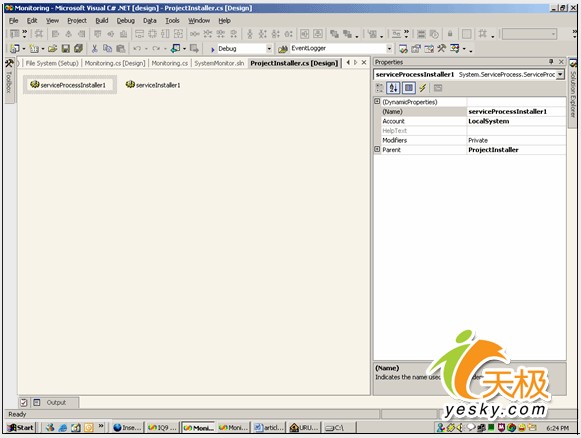Open the EventLogger find combo dropdown

[x=389, y=49]
